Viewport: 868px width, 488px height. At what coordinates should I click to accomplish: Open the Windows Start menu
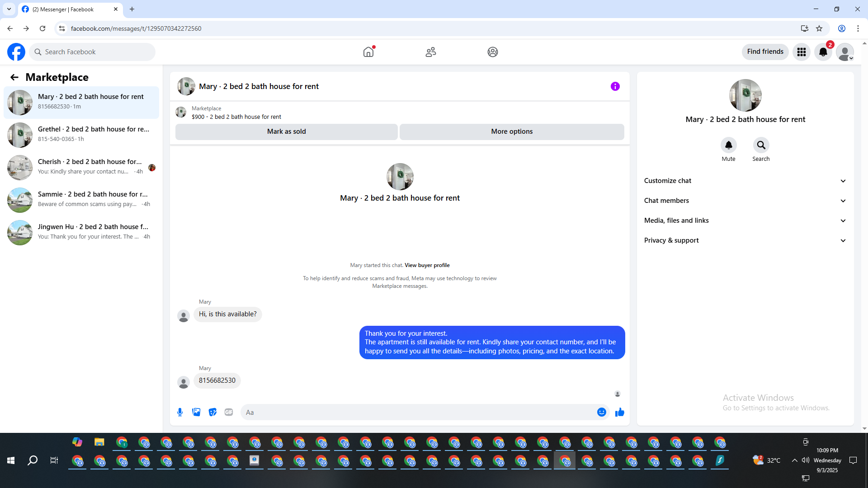tap(11, 460)
